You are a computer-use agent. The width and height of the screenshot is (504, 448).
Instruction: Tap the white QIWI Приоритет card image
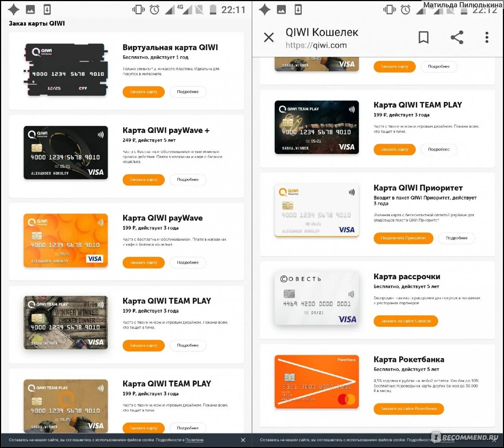[317, 210]
